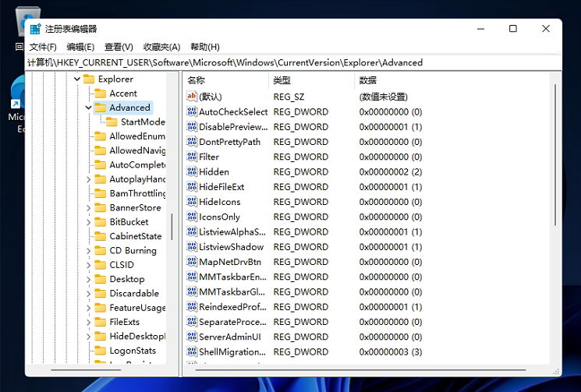Expand the AutoplayHandlers tree node
This screenshot has height=392, width=581.
click(89, 179)
